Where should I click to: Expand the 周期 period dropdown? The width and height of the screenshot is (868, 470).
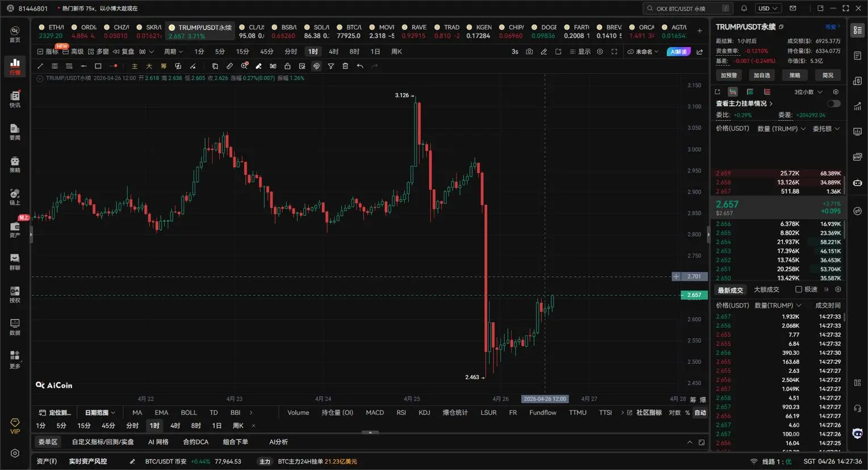pyautogui.click(x=173, y=52)
